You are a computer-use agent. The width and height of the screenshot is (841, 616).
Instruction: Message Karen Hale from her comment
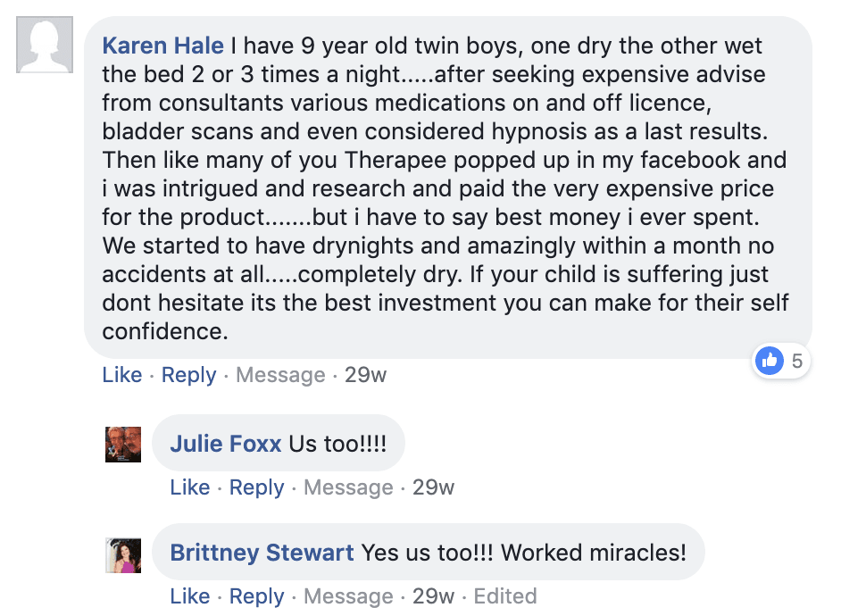click(x=280, y=375)
